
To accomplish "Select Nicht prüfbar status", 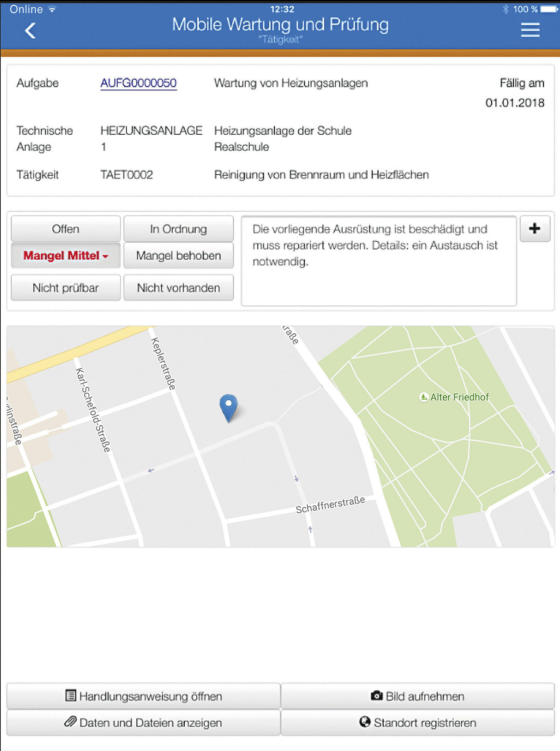I will [x=66, y=288].
